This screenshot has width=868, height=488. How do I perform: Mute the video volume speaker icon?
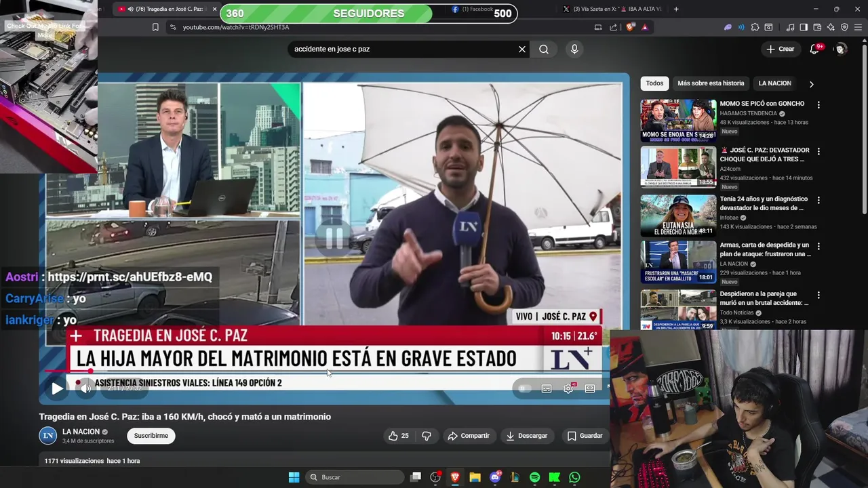(x=85, y=388)
